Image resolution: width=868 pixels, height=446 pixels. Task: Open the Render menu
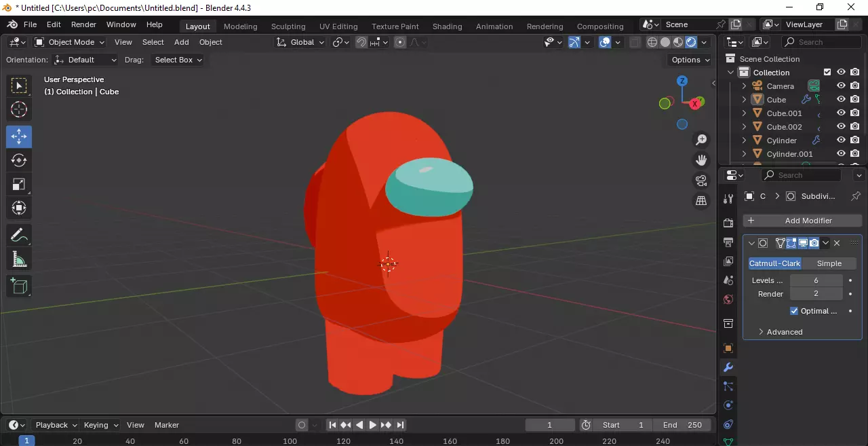point(83,24)
